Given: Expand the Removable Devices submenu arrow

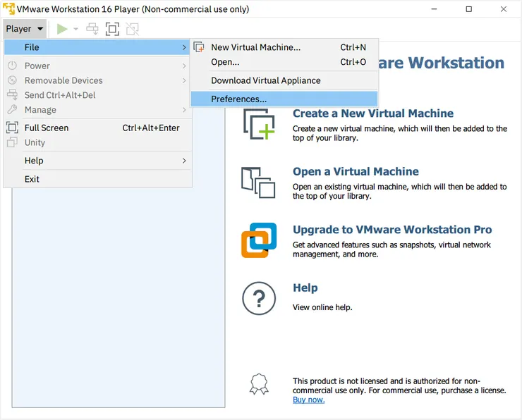Looking at the screenshot, I should pyautogui.click(x=184, y=80).
